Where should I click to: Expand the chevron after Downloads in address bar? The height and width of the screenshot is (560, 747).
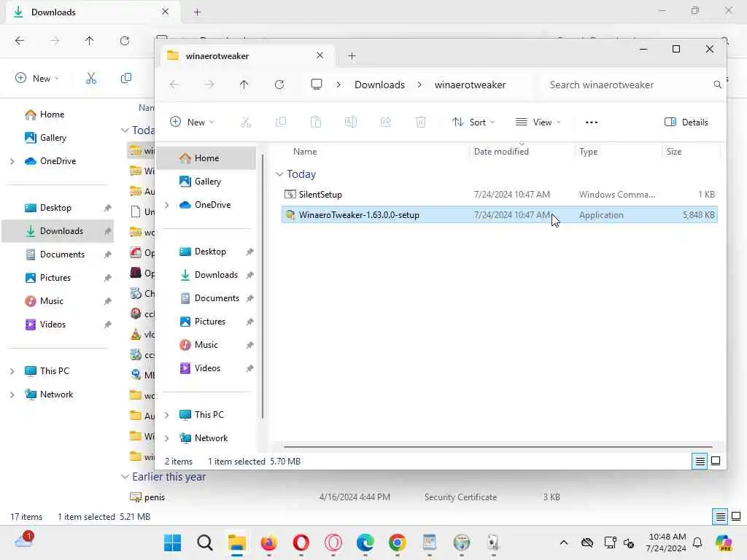[419, 85]
